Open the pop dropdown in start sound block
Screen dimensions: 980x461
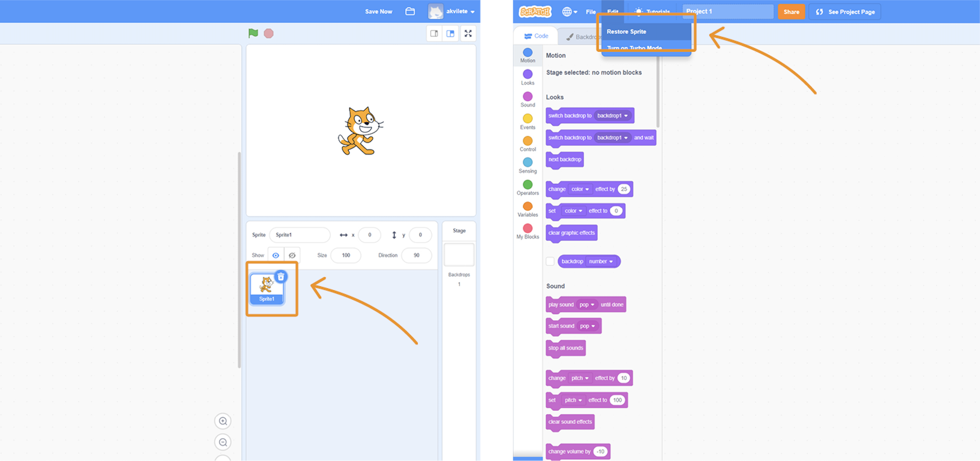(x=587, y=326)
